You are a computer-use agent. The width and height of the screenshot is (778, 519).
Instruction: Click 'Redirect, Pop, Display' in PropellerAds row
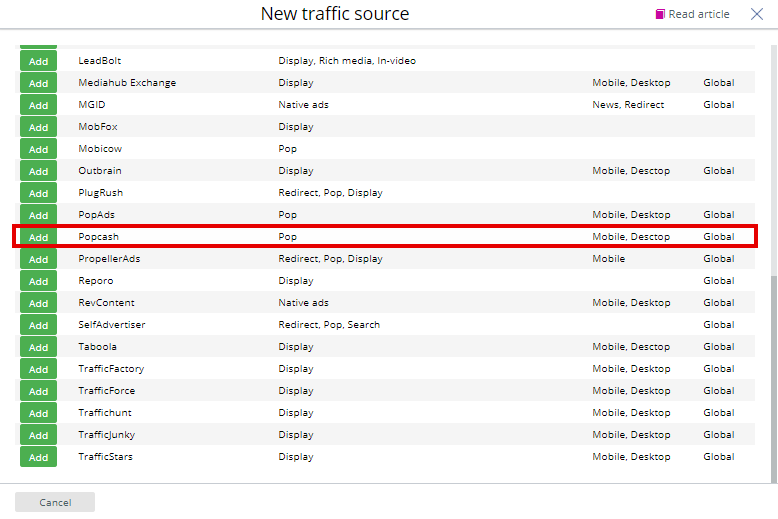[x=330, y=259]
